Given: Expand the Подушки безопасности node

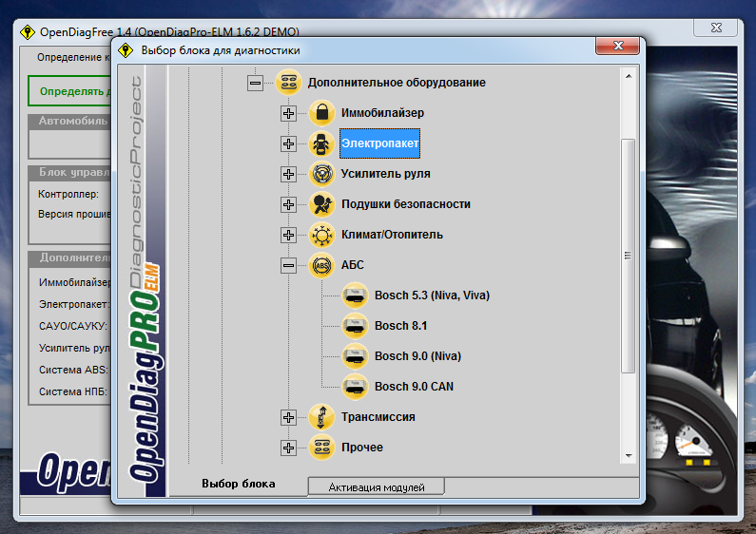Looking at the screenshot, I should tap(288, 205).
